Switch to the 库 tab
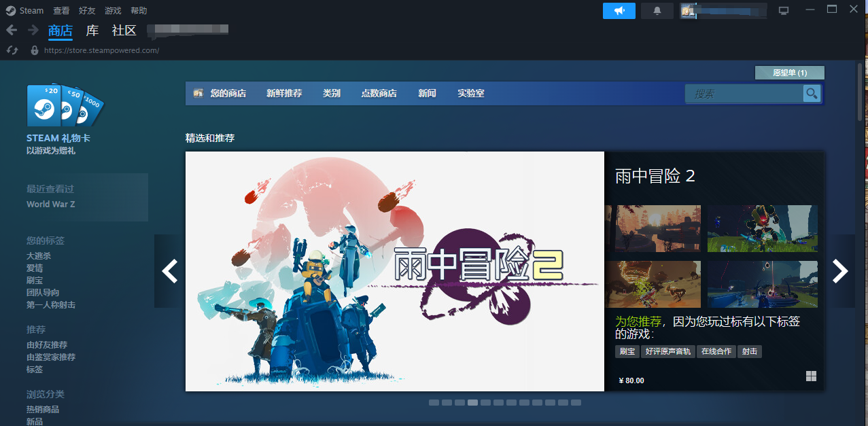Screen dimensions: 868x426 coord(92,31)
